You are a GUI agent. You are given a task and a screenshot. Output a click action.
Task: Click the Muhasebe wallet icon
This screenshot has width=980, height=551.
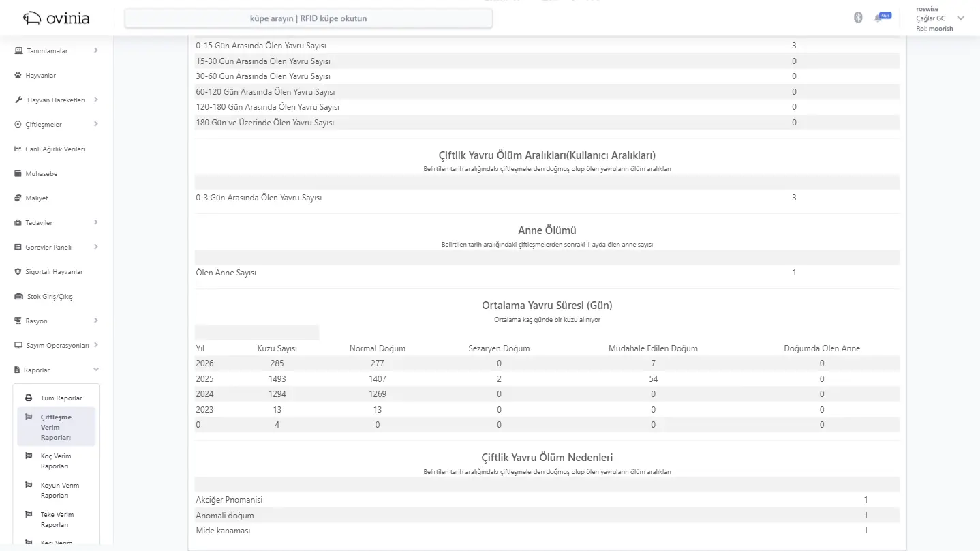pyautogui.click(x=18, y=174)
